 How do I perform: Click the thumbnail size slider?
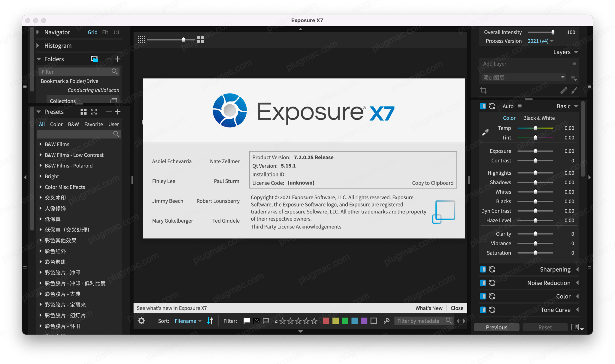(x=171, y=40)
